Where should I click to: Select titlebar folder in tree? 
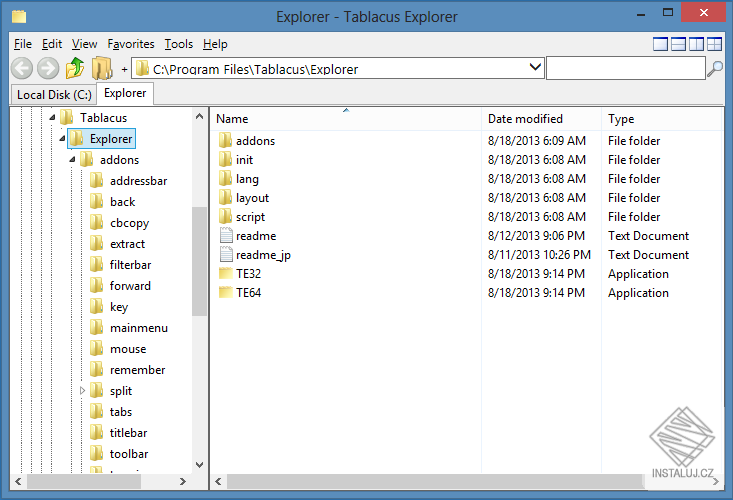tap(128, 433)
